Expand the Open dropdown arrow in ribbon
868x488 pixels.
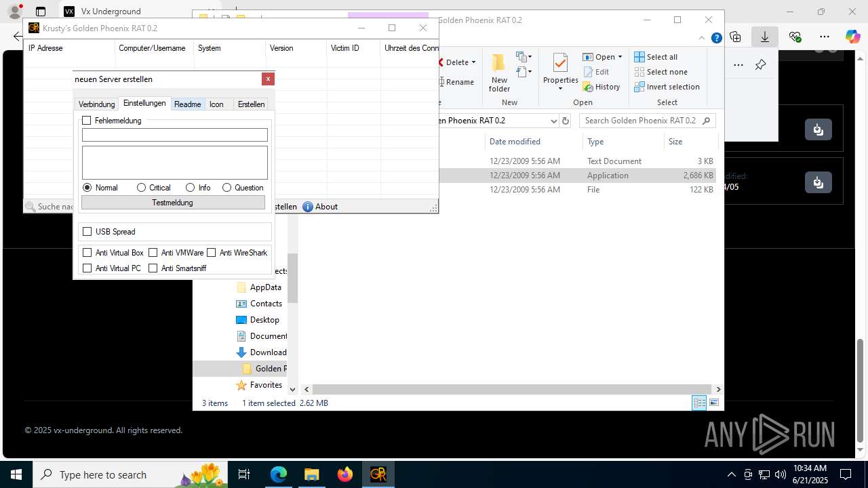pyautogui.click(x=620, y=57)
